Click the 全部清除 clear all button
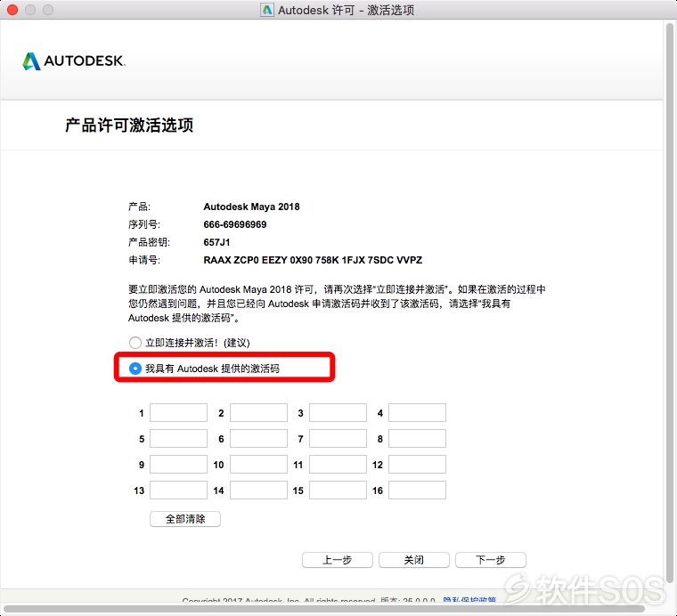 point(185,519)
